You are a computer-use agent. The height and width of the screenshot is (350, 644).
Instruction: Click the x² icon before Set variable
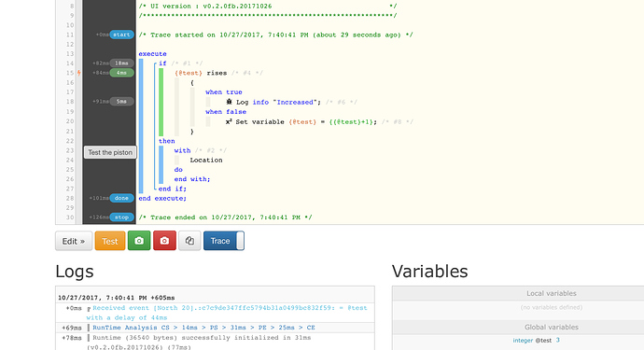click(x=229, y=121)
